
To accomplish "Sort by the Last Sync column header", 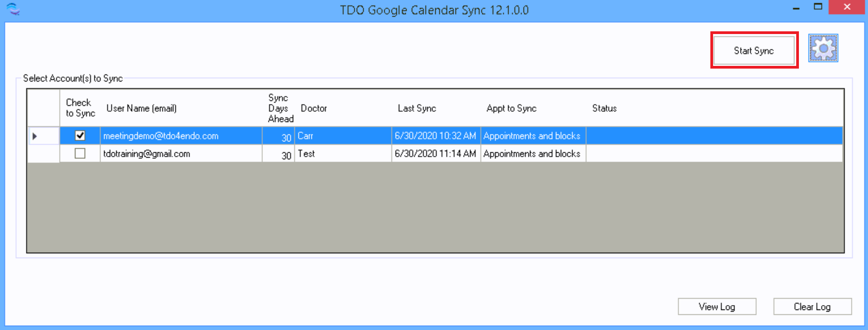I will tap(417, 109).
